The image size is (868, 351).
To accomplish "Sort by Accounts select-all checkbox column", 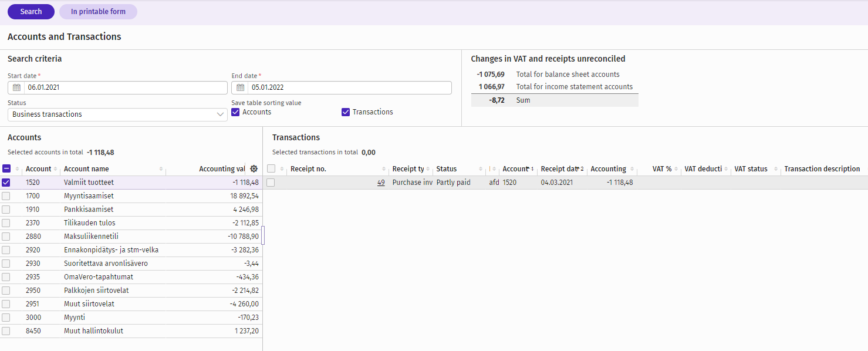I will pyautogui.click(x=17, y=169).
